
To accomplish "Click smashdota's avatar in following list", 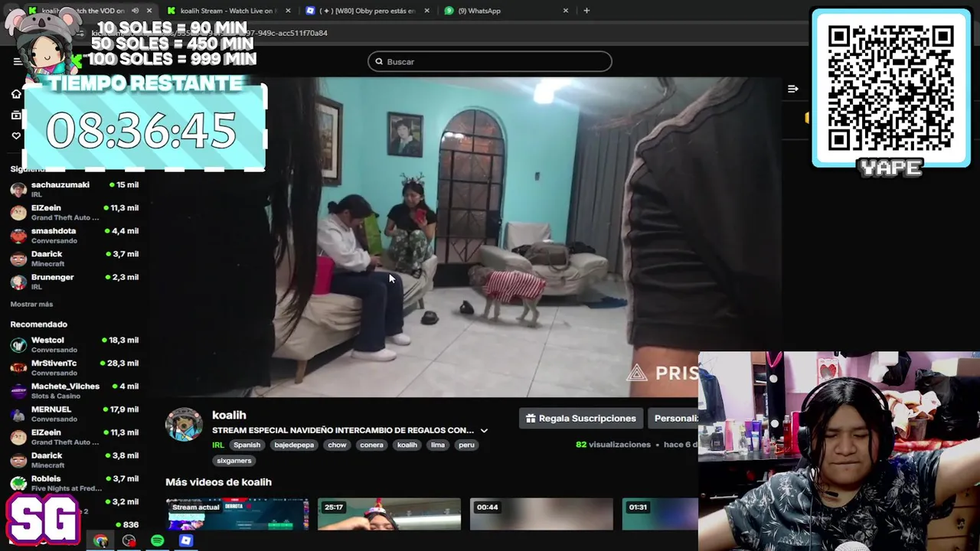I will (x=18, y=235).
